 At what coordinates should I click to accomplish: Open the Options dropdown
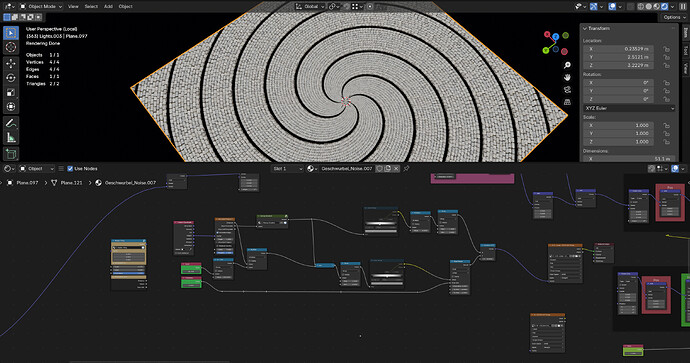pyautogui.click(x=674, y=17)
